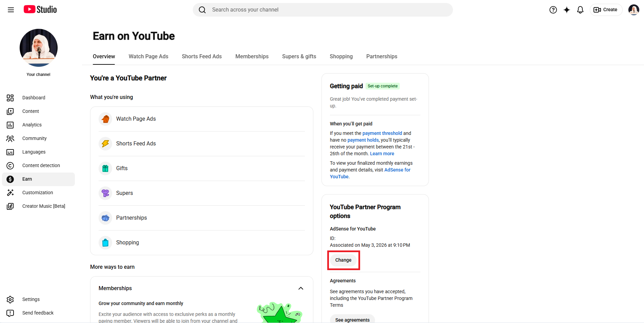Viewport: 644px width, 323px height.
Task: Click the Send feedback icon
Action: 10,313
